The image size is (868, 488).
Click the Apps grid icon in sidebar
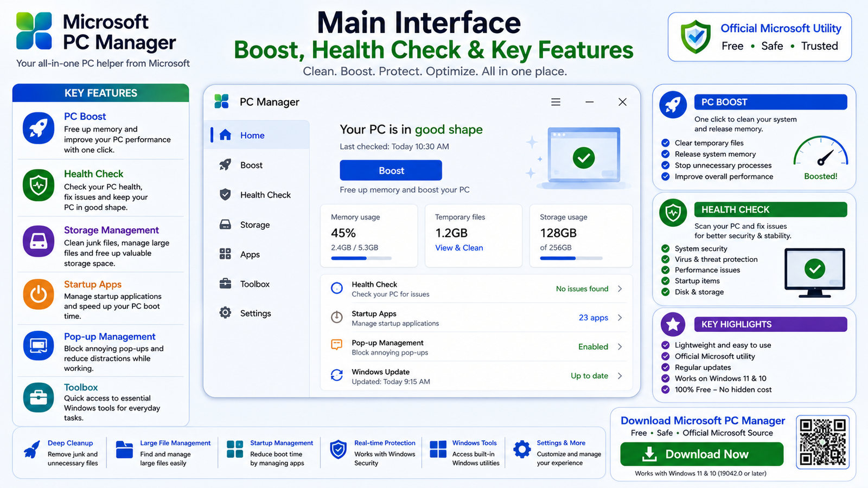[225, 254]
